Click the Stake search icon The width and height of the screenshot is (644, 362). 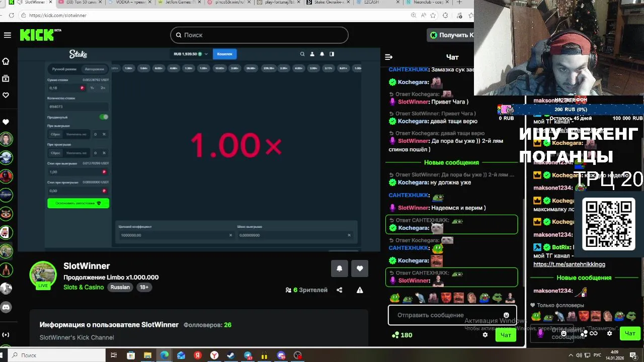click(x=302, y=54)
